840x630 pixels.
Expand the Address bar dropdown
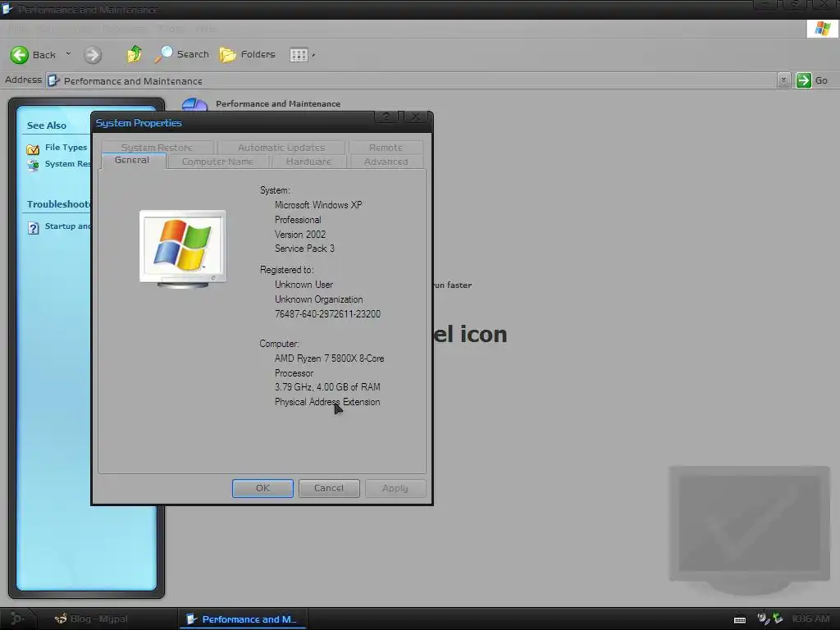[783, 81]
